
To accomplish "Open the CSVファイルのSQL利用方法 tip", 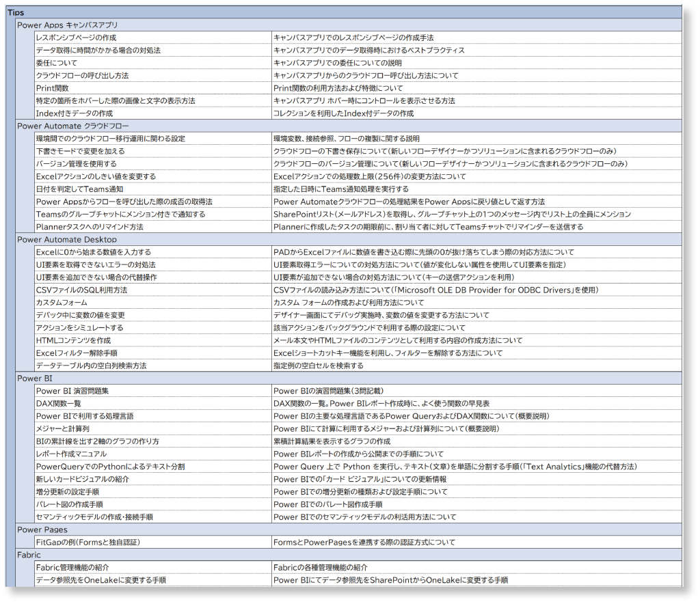I will pos(81,290).
